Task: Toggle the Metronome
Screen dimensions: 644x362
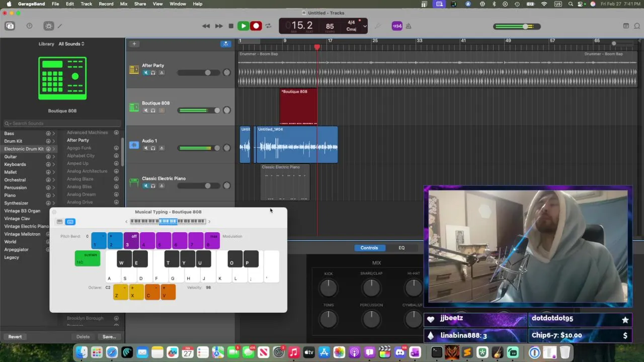Action: (409, 26)
